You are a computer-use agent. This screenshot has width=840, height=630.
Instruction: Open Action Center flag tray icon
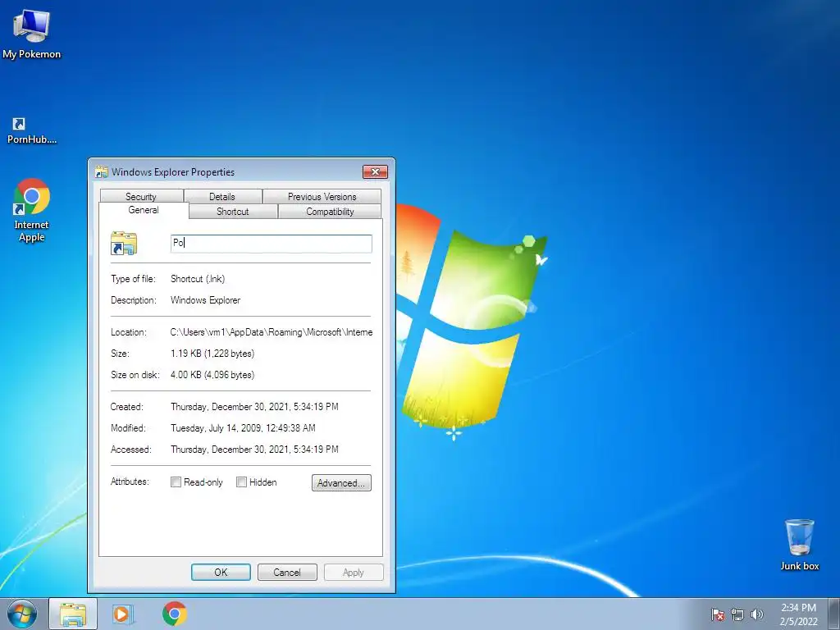point(718,614)
